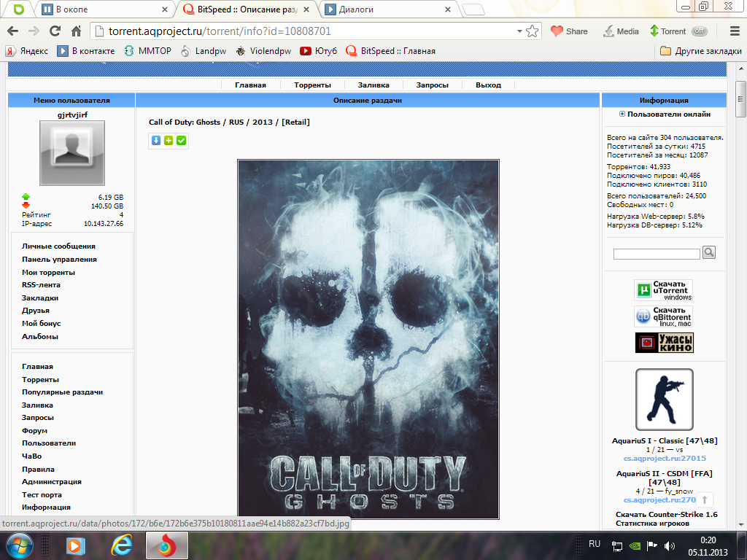Open Landpw bookmark
The height and width of the screenshot is (560, 747).
pyautogui.click(x=204, y=51)
